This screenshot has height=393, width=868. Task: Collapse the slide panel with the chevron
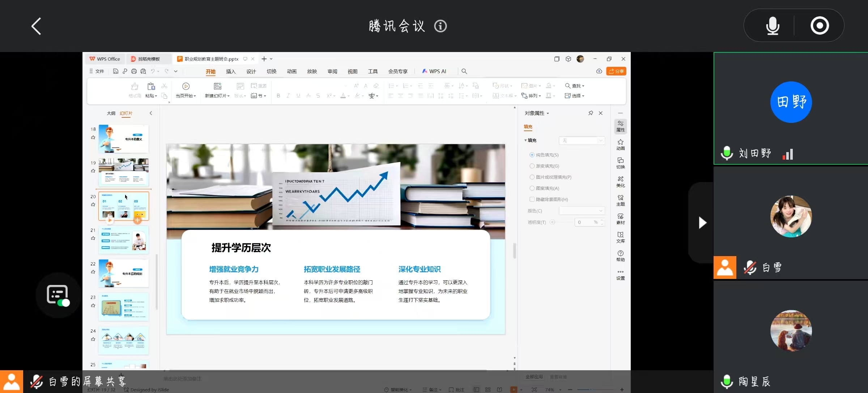[151, 113]
